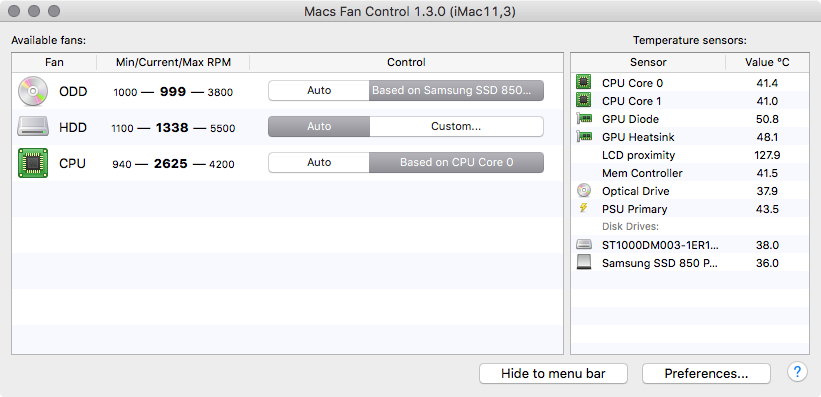
Task: Click the Min/Current/Max RPM column header
Action: [x=173, y=62]
